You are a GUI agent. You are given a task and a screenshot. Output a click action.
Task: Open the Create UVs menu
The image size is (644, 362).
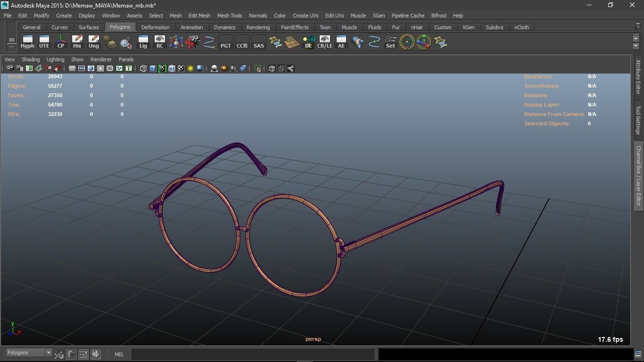[x=305, y=16]
